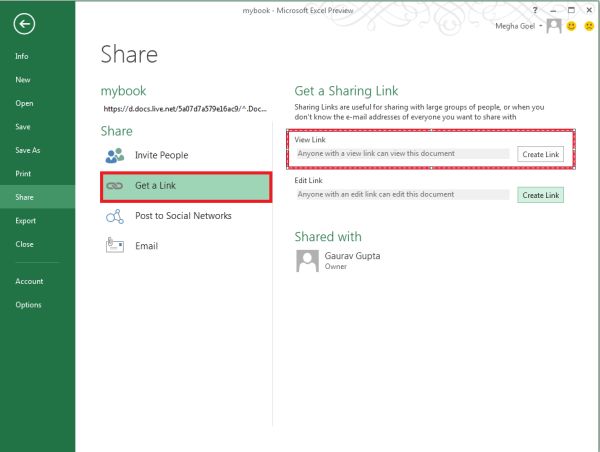
Task: Click the Edit Link text field
Action: click(x=403, y=194)
